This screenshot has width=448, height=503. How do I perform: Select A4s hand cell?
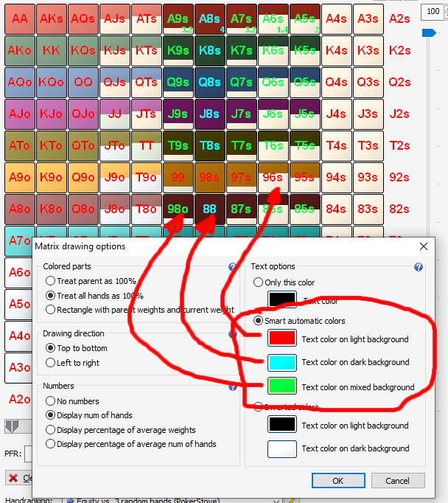[x=337, y=19]
